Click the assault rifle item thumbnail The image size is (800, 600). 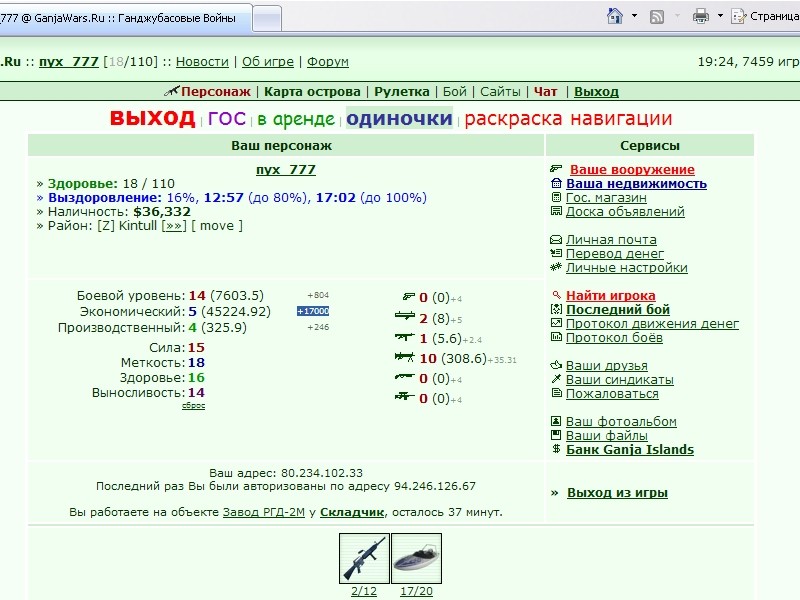click(364, 558)
